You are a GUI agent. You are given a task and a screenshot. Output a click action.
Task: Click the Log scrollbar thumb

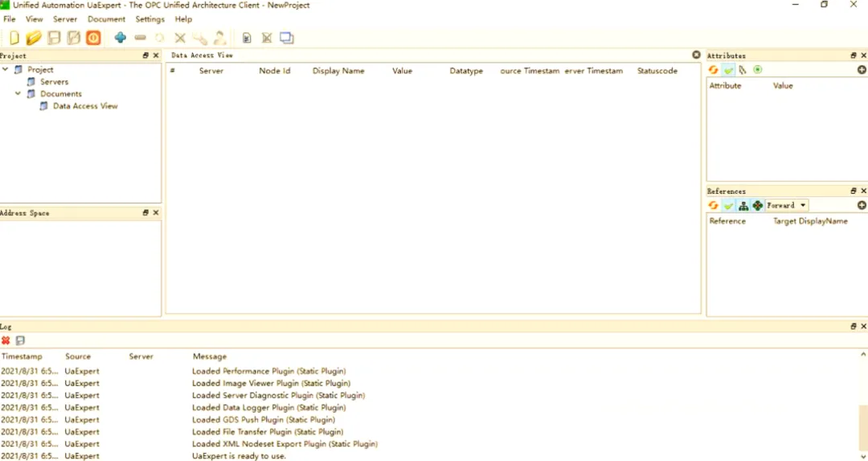coord(863,428)
